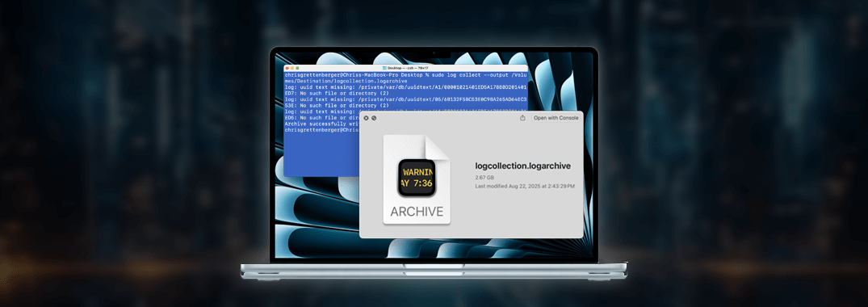This screenshot has height=307, width=868.
Task: Click the 2.67 GB file size text
Action: pos(484,177)
